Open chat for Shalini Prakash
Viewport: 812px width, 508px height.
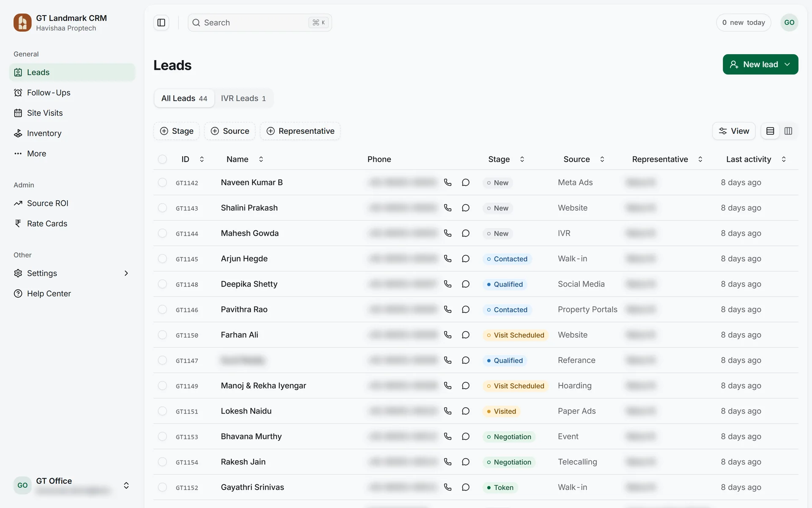(466, 208)
